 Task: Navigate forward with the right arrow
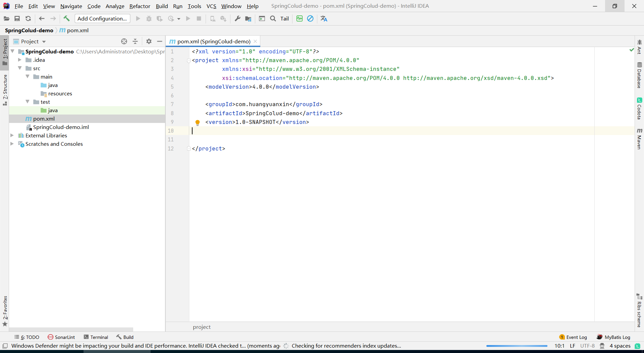point(53,19)
